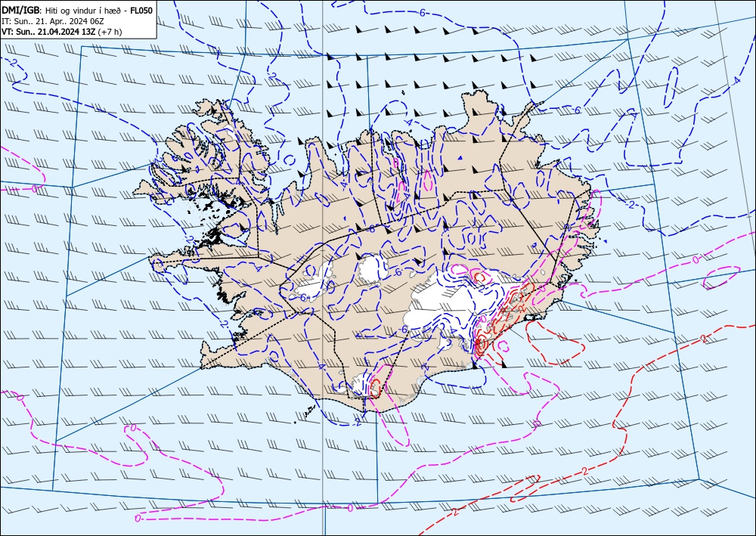756x536 pixels.
Task: Select the '(+7 h)' forecast offset text
Action: tap(110, 32)
